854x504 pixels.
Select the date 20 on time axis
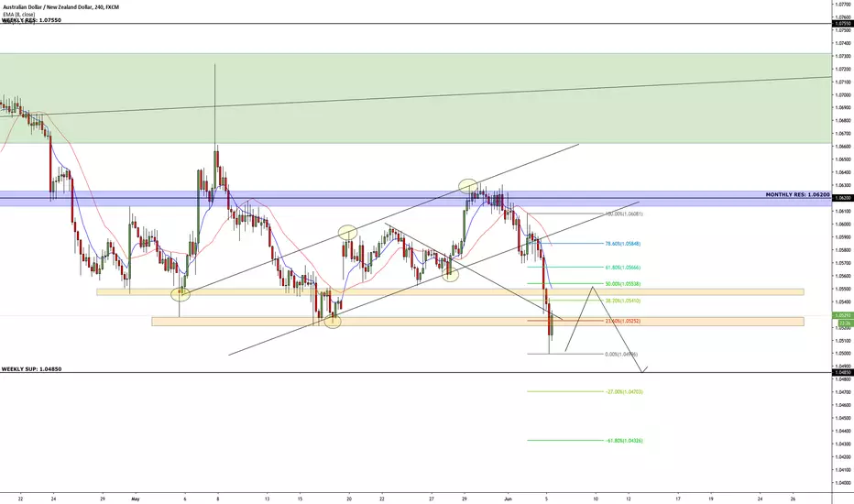[349, 498]
